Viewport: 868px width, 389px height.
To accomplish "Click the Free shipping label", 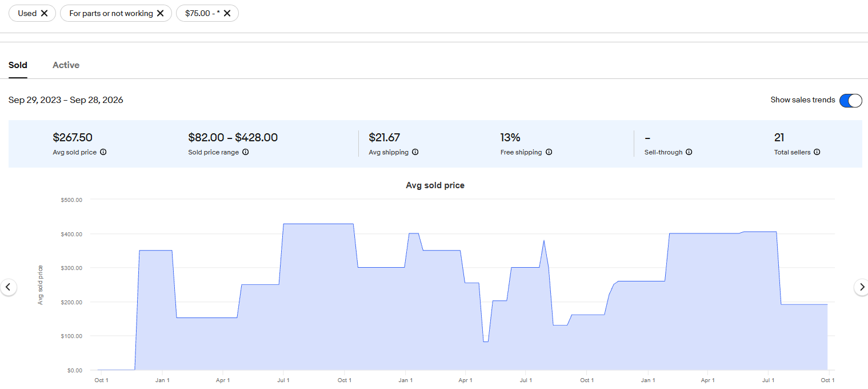I will click(x=521, y=152).
